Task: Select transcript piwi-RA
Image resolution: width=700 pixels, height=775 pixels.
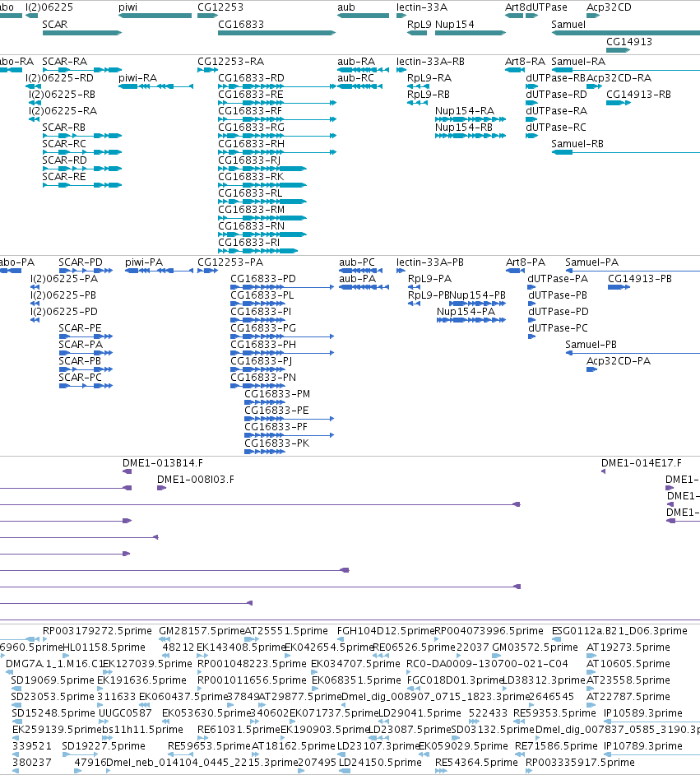Action: (x=155, y=86)
